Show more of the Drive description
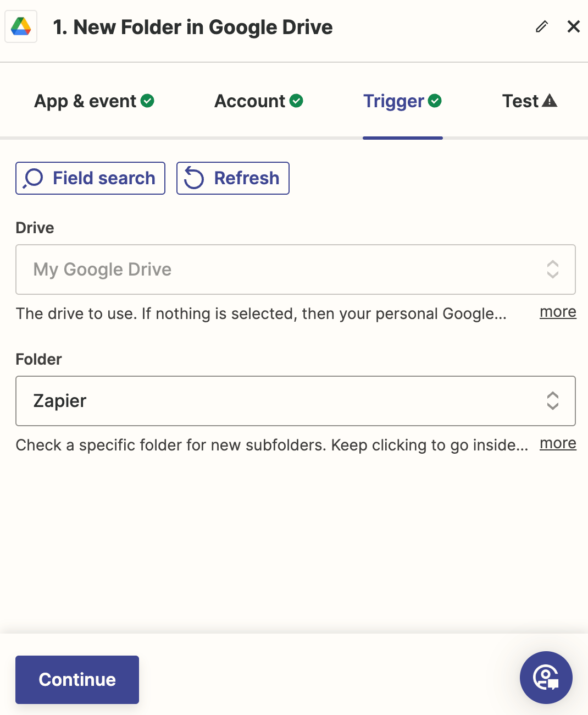This screenshot has height=715, width=588. pyautogui.click(x=558, y=312)
